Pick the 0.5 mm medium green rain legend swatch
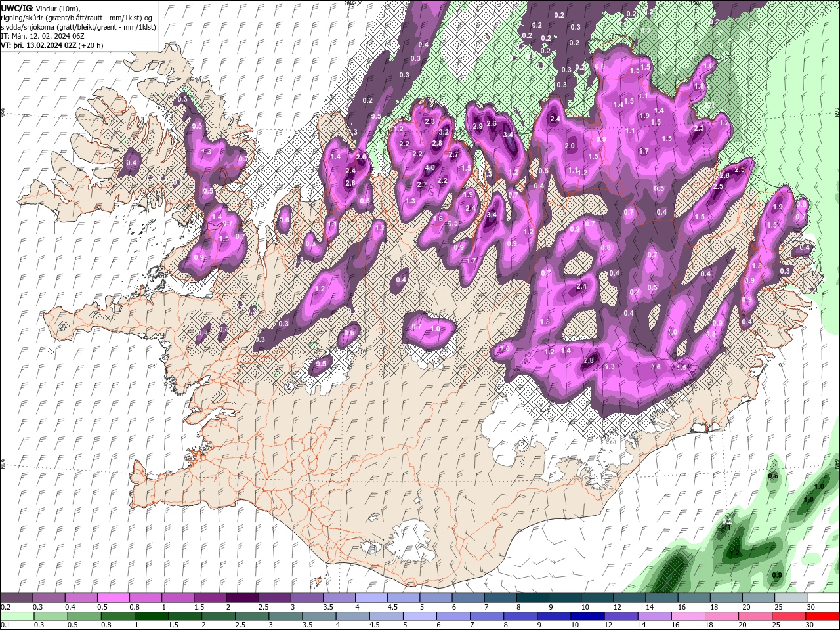This screenshot has width=840, height=630. [x=84, y=616]
